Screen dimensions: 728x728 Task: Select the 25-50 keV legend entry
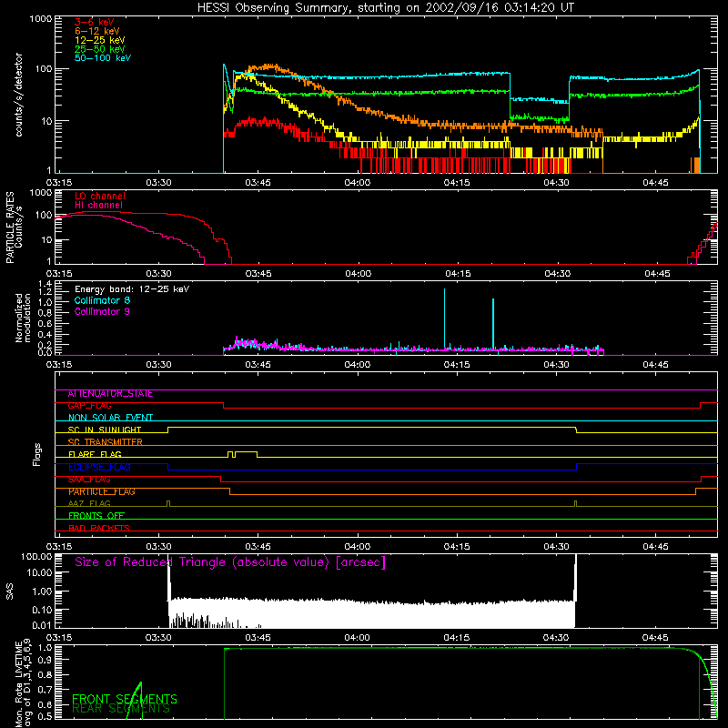[100, 49]
